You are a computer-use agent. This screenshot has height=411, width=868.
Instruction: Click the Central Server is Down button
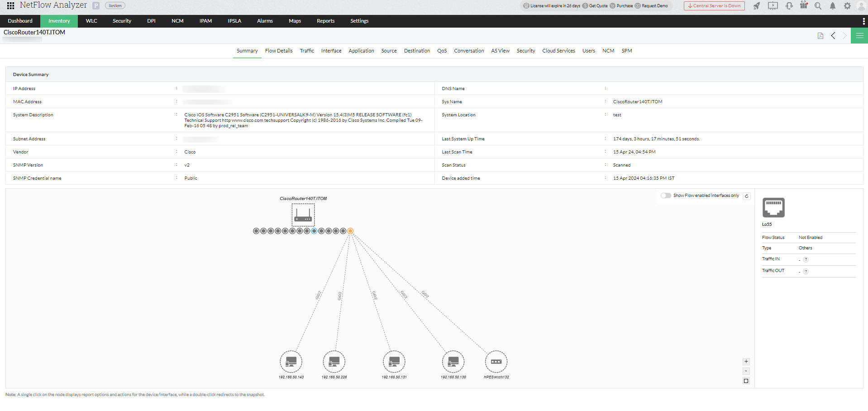click(x=714, y=6)
